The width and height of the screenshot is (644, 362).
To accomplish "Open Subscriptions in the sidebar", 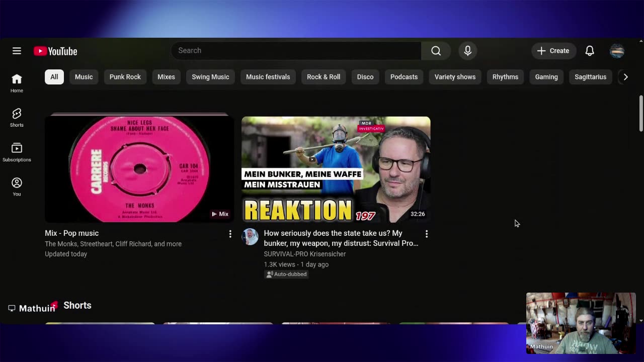I will 17,152.
